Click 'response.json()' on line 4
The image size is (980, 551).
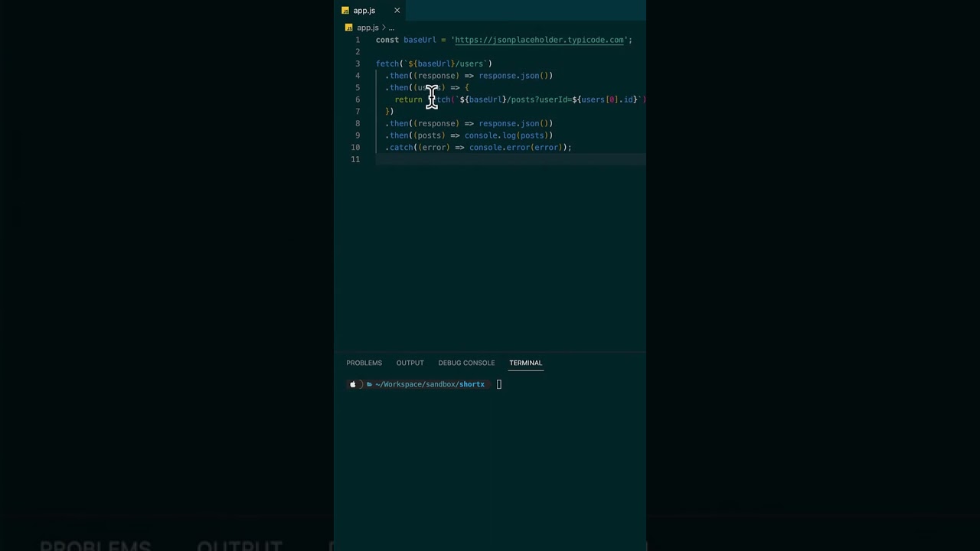515,76
